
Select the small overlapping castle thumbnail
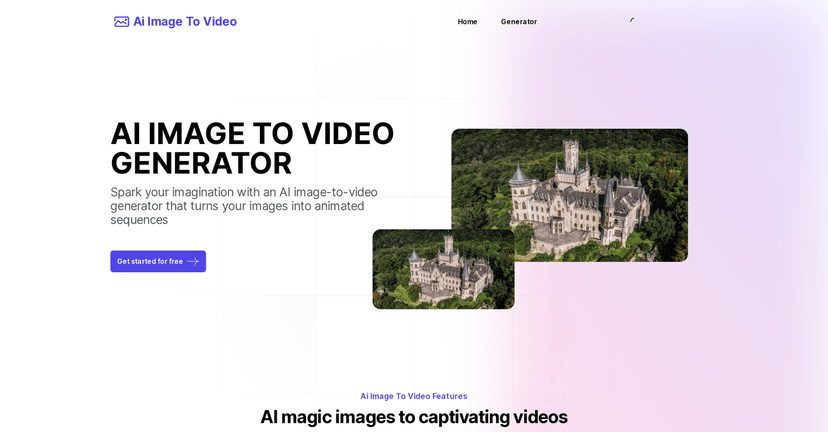point(443,270)
